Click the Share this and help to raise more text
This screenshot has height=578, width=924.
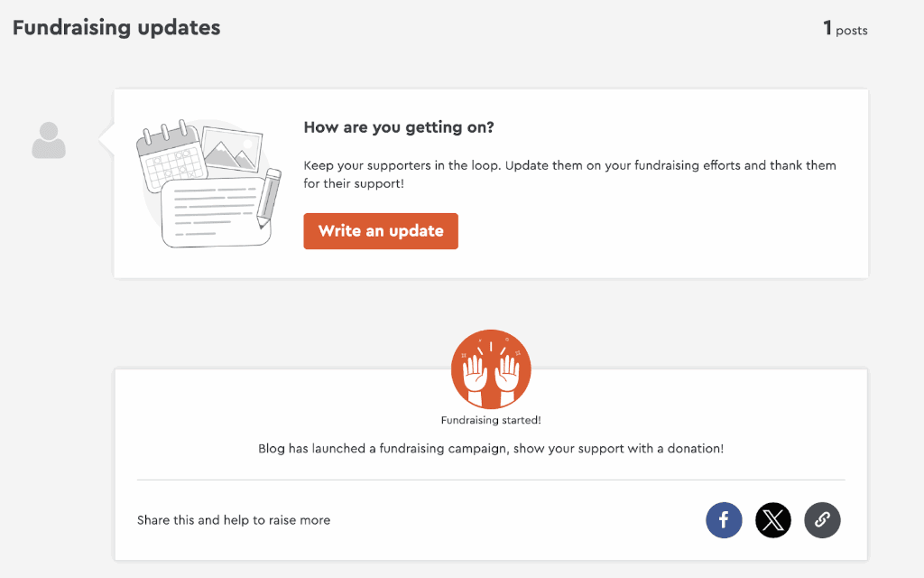click(234, 520)
